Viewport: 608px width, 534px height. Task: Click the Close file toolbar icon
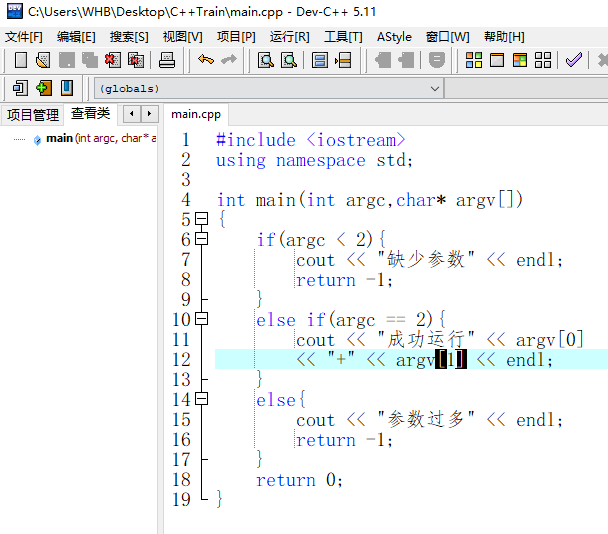coord(113,60)
